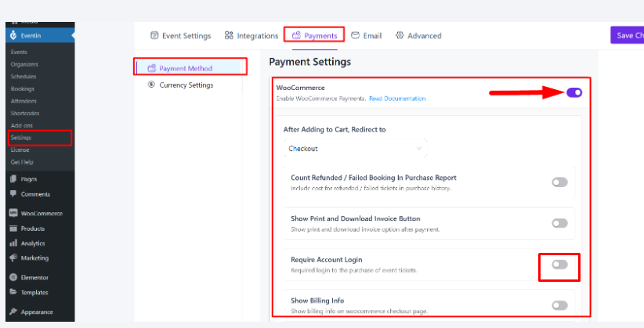Screen dimensions: 644x328
Task: Click the Products box icon
Action: point(13,229)
